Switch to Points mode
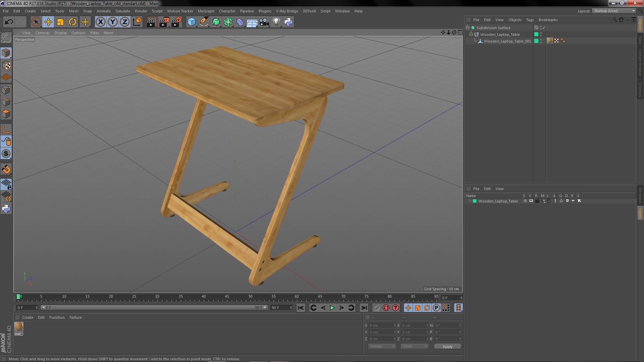The height and width of the screenshot is (362, 644). tap(6, 90)
